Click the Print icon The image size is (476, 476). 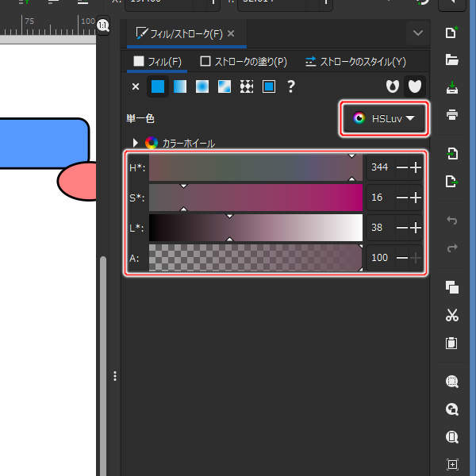[x=451, y=115]
